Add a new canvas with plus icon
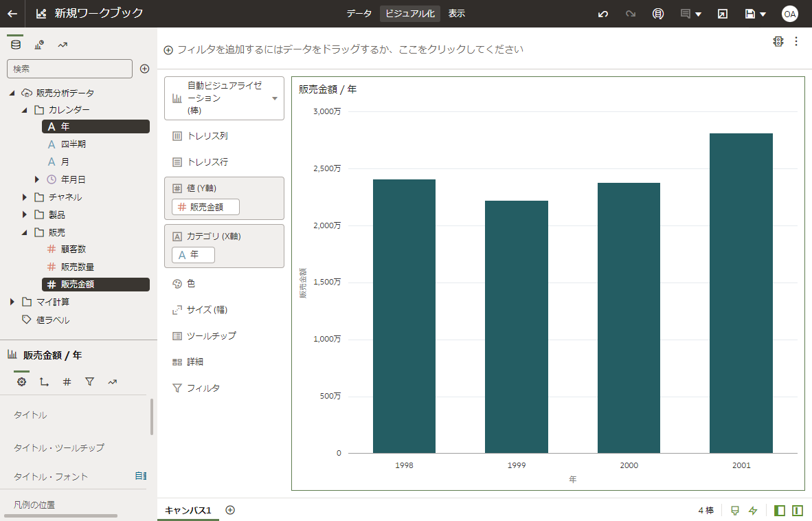Viewport: 812px width, 521px height. 230,510
